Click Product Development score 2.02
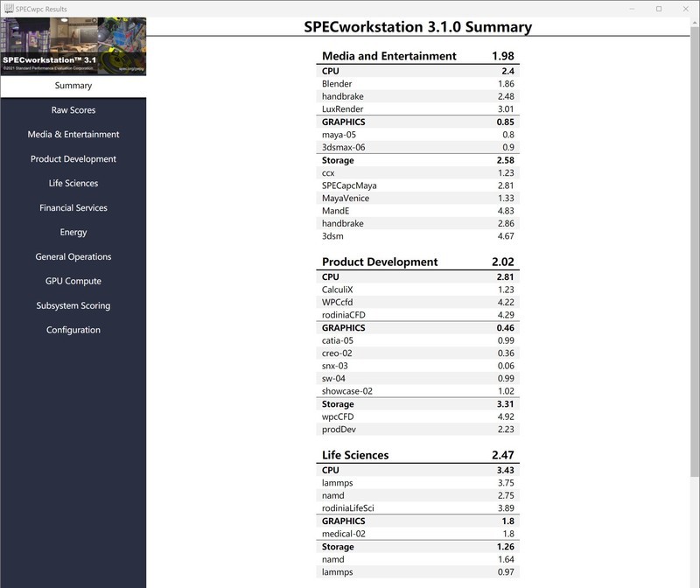The image size is (700, 588). click(x=503, y=262)
